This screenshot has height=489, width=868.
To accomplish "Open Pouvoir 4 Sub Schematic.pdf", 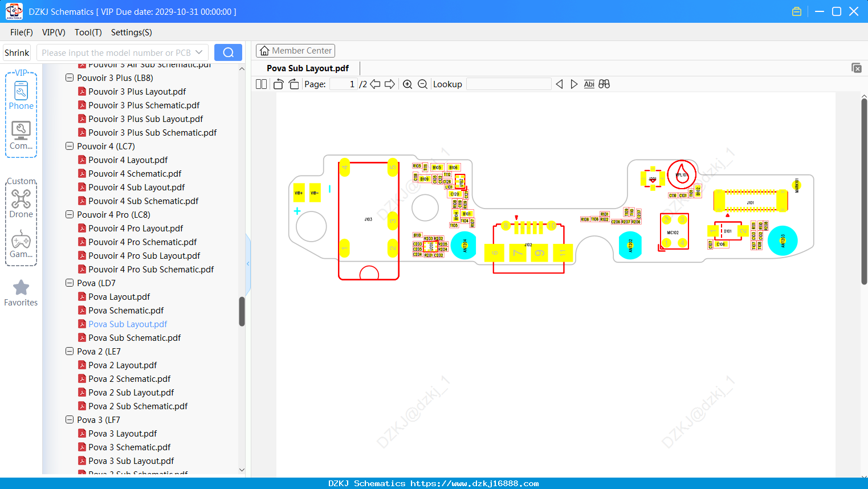I will pos(144,201).
